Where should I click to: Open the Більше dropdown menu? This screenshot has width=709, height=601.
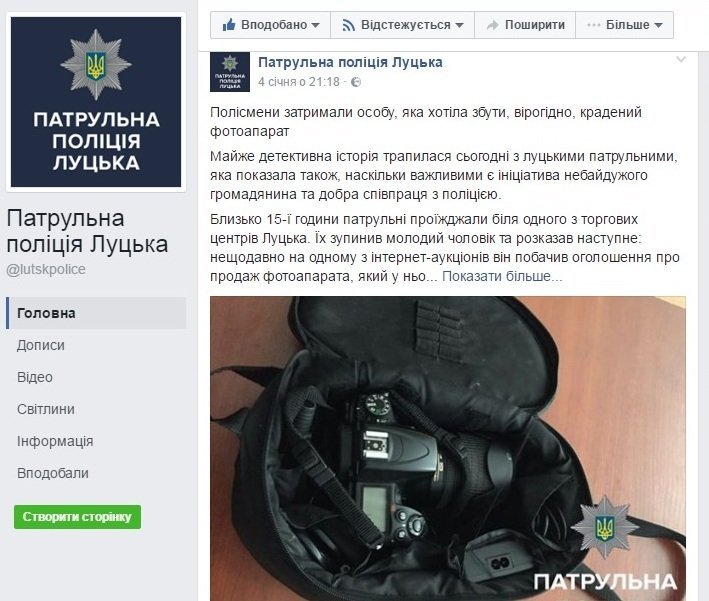point(624,25)
